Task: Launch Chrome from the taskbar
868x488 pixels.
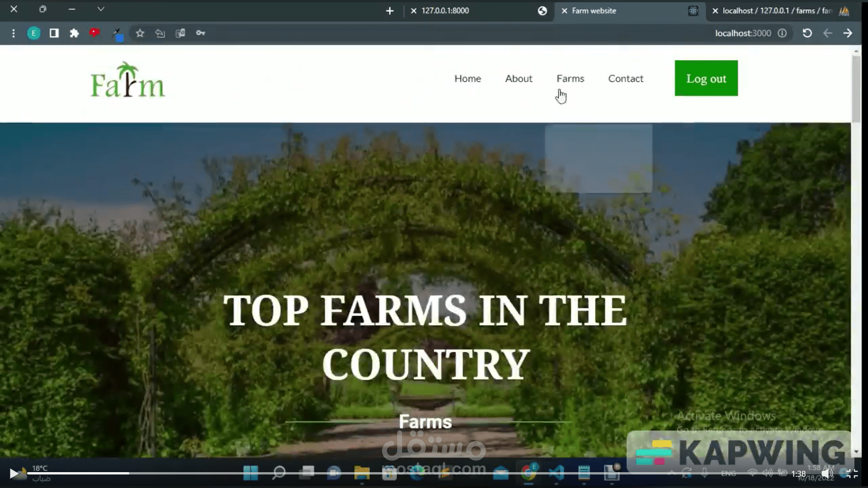Action: point(529,473)
